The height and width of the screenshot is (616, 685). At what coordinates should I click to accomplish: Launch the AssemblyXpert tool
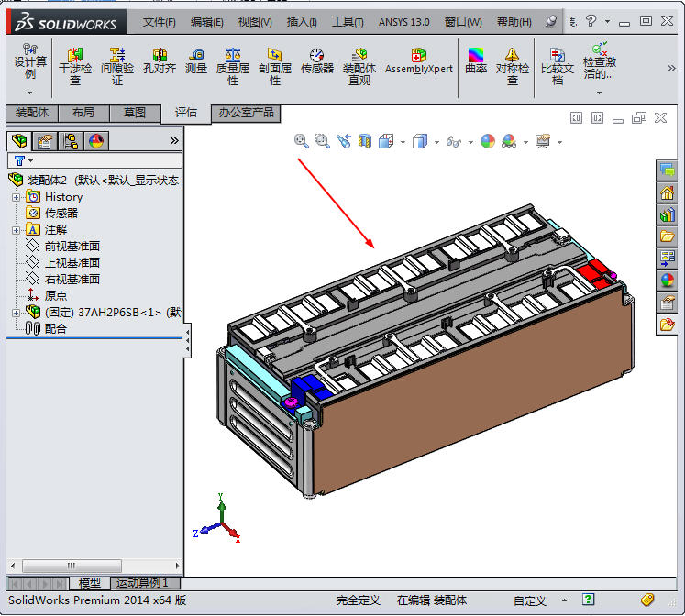[418, 61]
